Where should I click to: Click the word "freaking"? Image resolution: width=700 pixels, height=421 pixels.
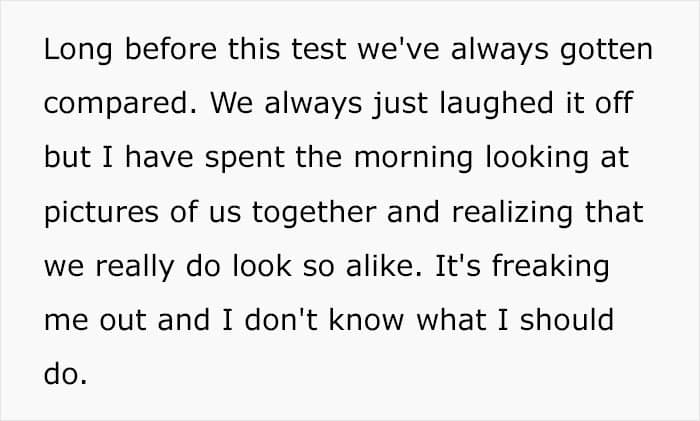[569, 267]
